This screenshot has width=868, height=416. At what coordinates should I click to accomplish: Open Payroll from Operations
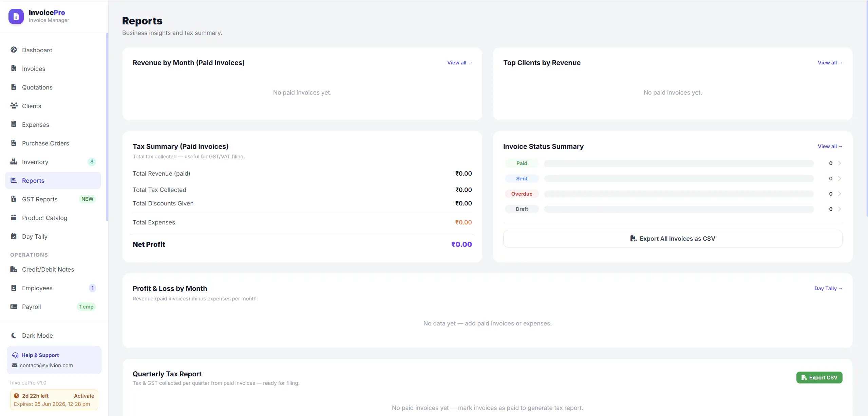pos(53,306)
